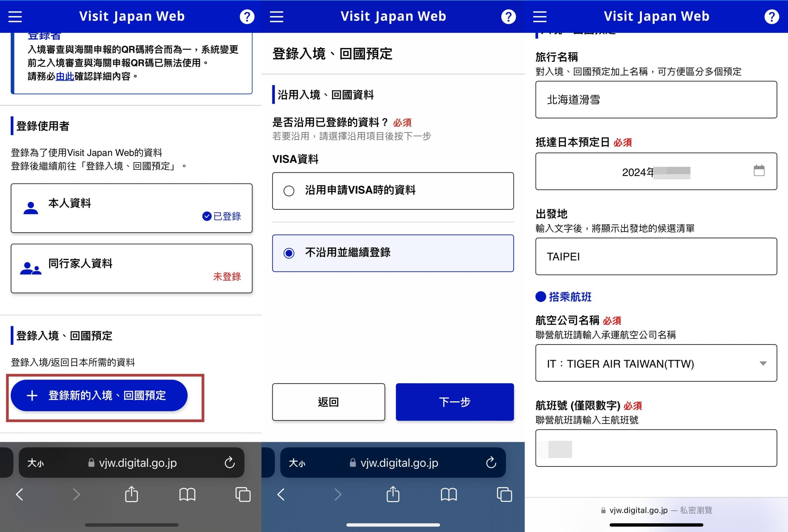Screen dimensions: 788x532
Task: Select 沿用申請VISA時的資料 radio option
Action: 289,191
